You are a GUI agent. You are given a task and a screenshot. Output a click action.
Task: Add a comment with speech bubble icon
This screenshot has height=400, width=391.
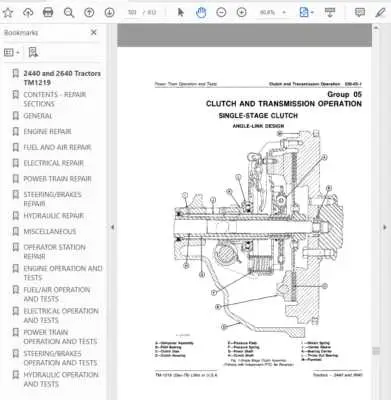[x=360, y=13]
